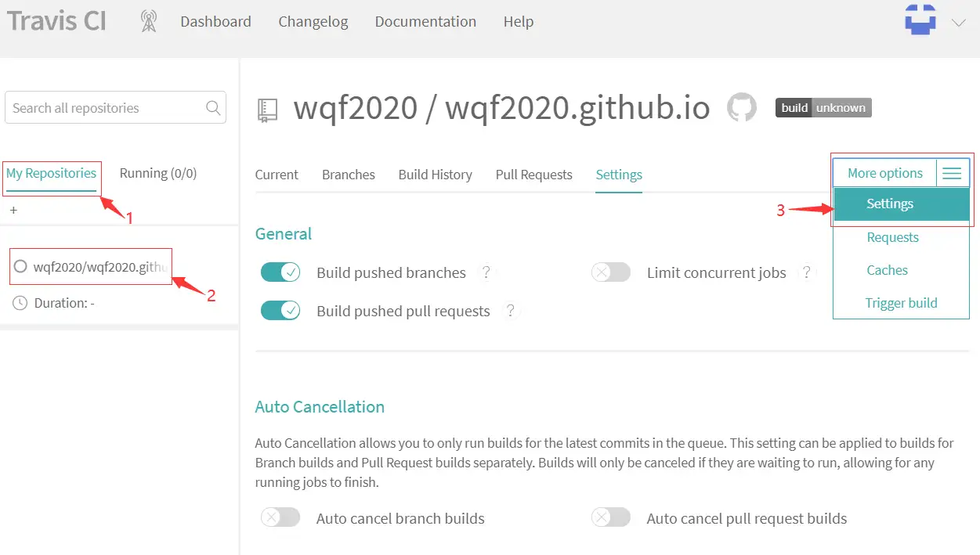The image size is (980, 555).
Task: Click the build unknown status badge
Action: tap(823, 108)
